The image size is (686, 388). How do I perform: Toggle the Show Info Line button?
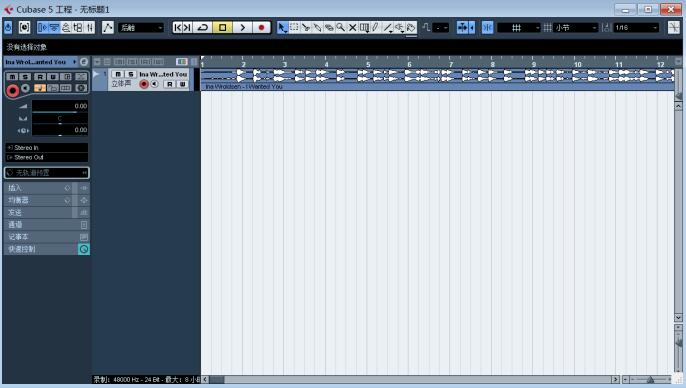[x=54, y=28]
